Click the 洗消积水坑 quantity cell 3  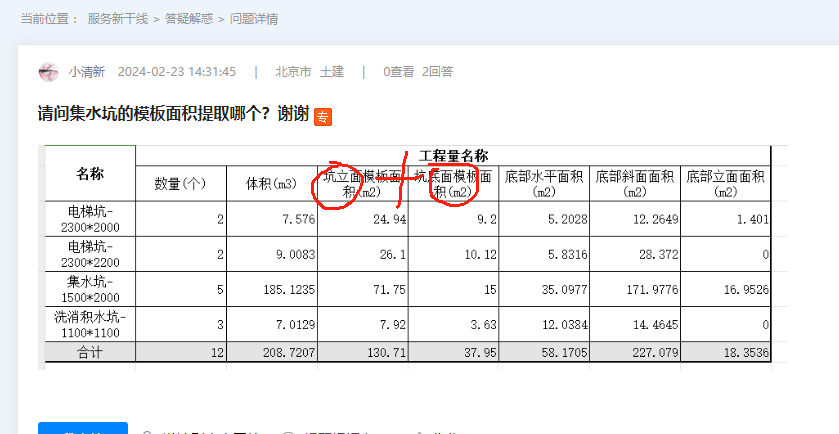tap(181, 324)
